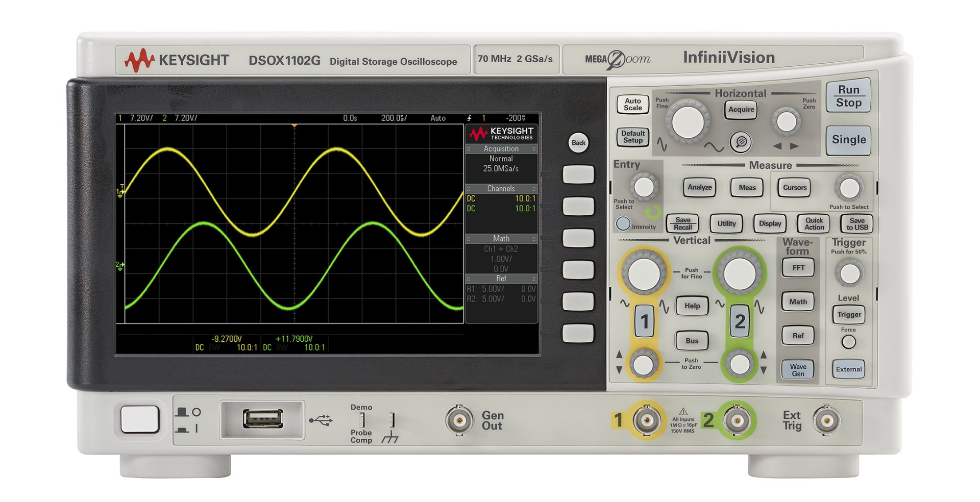The image size is (980, 502).
Task: Click the USB port on front panel
Action: point(263,419)
